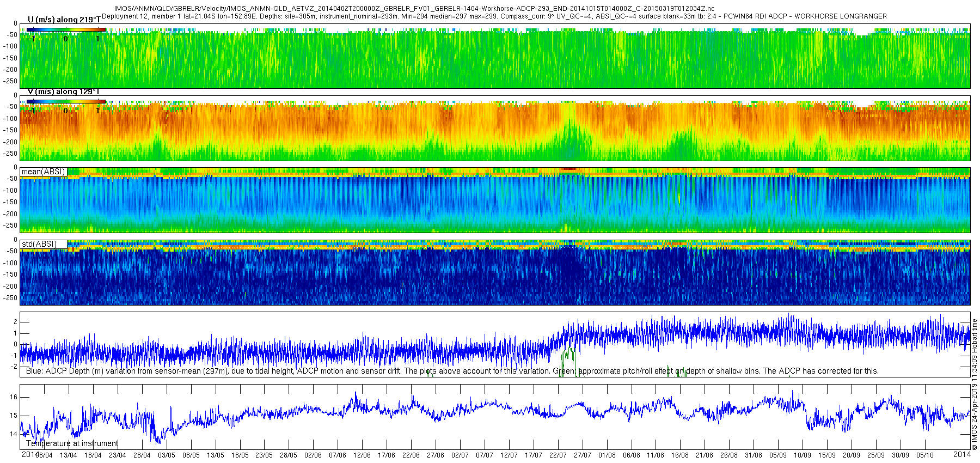The width and height of the screenshot is (980, 463).
Task: Click the U velocity colorbar scale
Action: click(66, 29)
